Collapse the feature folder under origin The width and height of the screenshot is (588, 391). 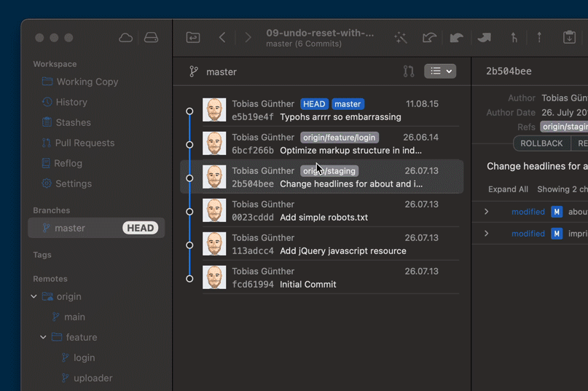coord(44,338)
